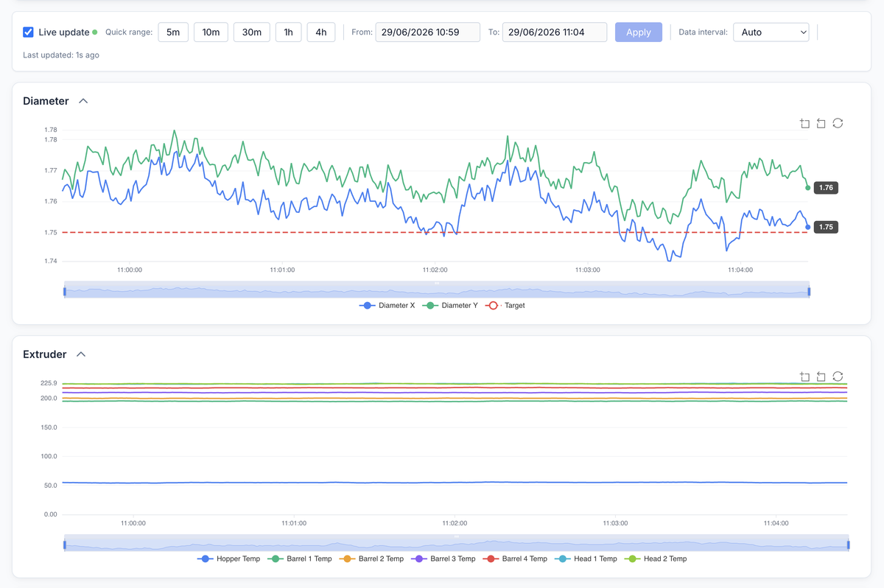Click right handle of Diameter zoom slider
This screenshot has width=884, height=588.
point(809,292)
